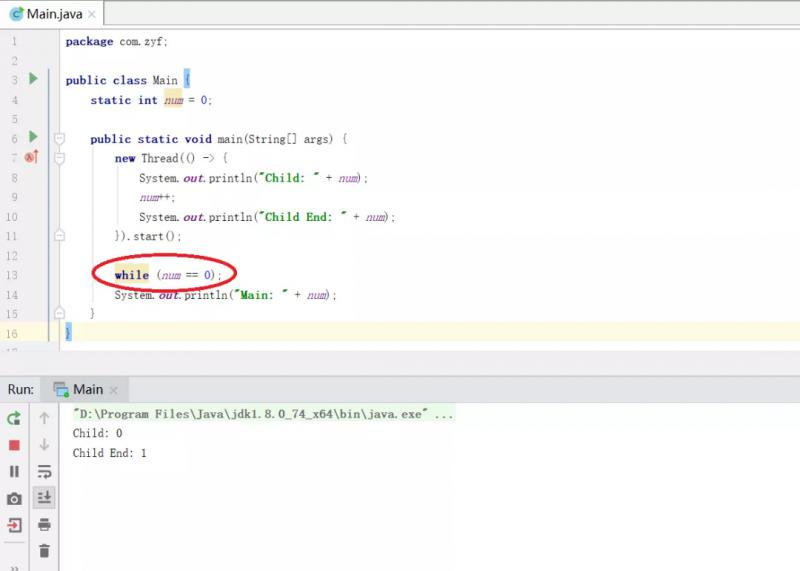
Task: Toggle scroll to end of console output
Action: coord(44,498)
